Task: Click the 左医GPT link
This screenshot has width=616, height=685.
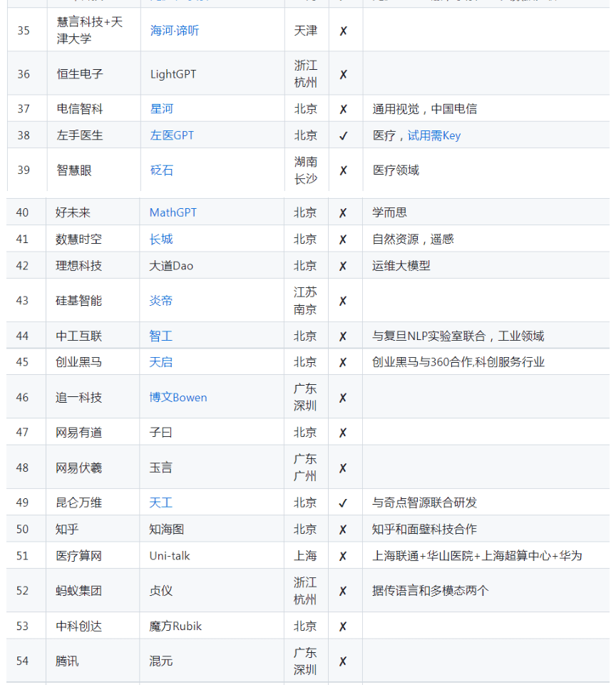Action: pos(172,135)
